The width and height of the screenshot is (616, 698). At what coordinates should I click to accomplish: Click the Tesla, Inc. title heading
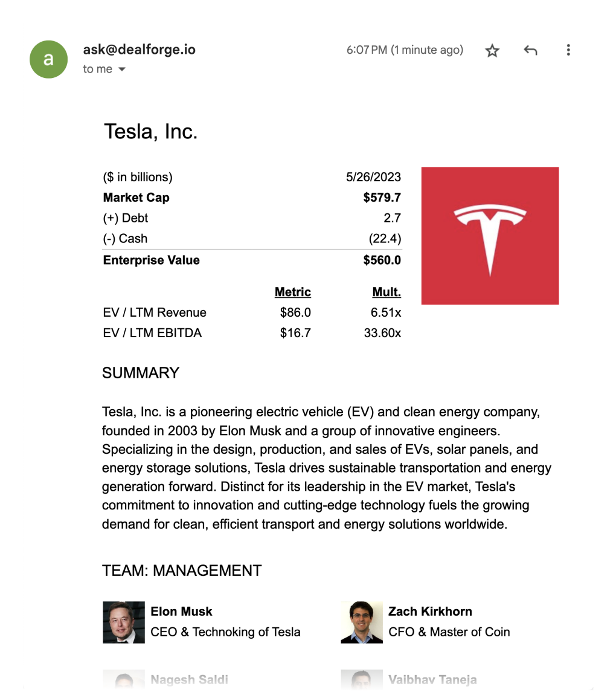tap(151, 132)
